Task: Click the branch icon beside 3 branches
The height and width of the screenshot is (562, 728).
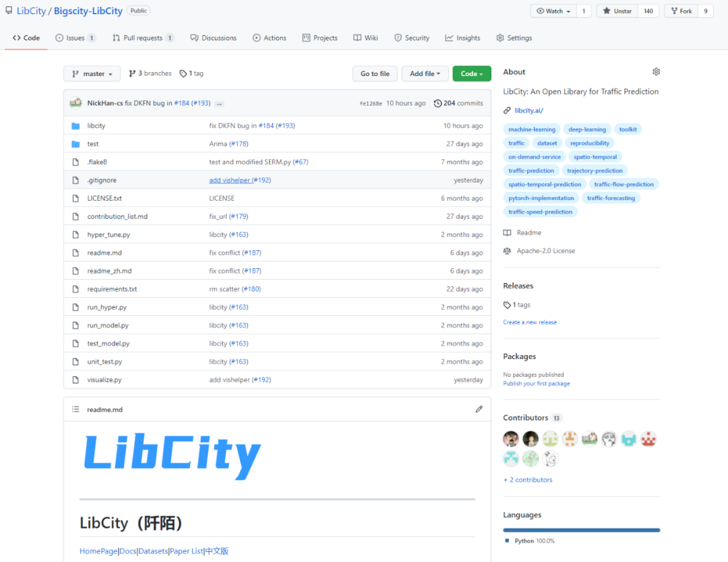Action: pos(132,73)
